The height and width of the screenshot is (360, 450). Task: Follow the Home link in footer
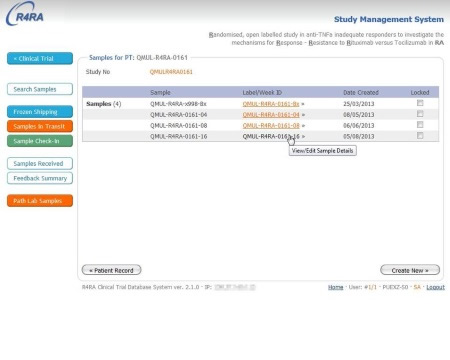335,287
